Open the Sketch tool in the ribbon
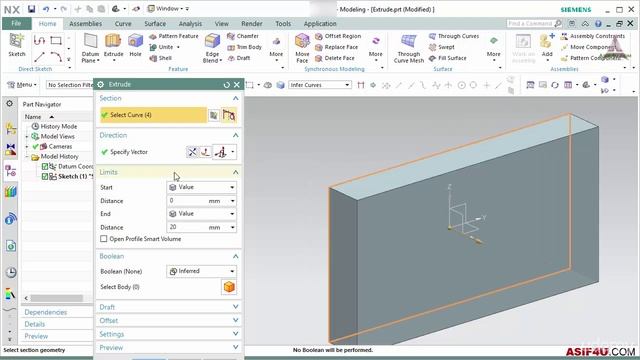This screenshot has width=640, height=360. [17, 45]
